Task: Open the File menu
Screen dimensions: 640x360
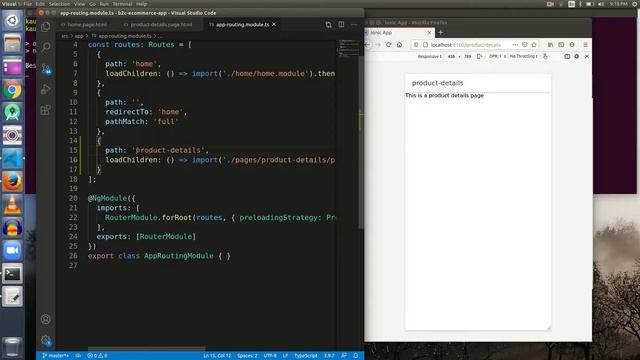Action: (27, 4)
